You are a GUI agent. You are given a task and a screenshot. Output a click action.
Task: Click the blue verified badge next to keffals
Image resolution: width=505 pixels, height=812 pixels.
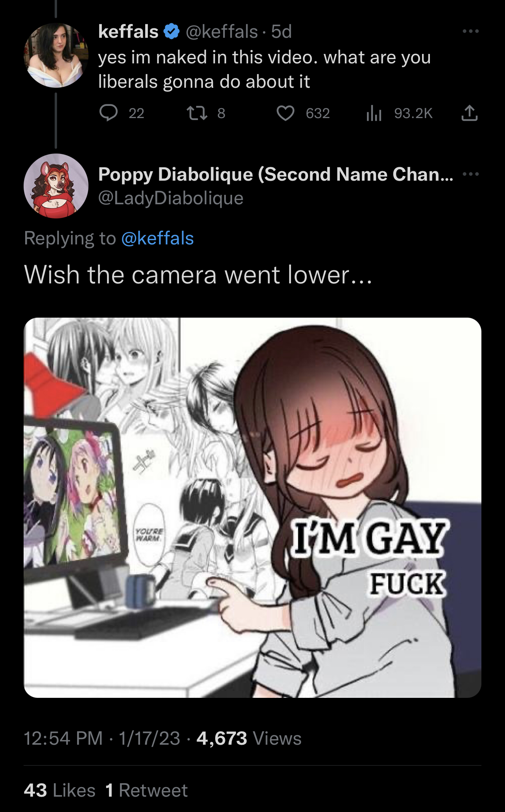click(171, 31)
